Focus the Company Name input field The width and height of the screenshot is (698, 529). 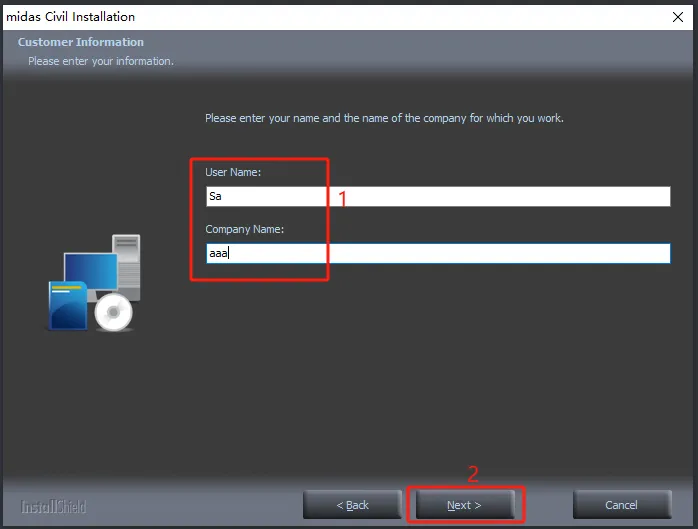[438, 253]
